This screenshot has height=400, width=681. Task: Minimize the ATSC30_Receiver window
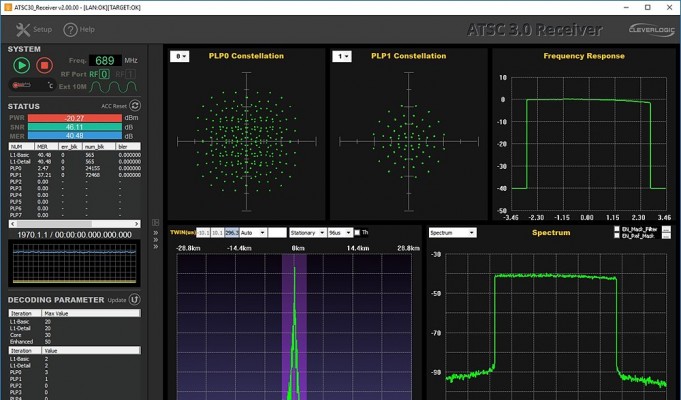pos(626,7)
